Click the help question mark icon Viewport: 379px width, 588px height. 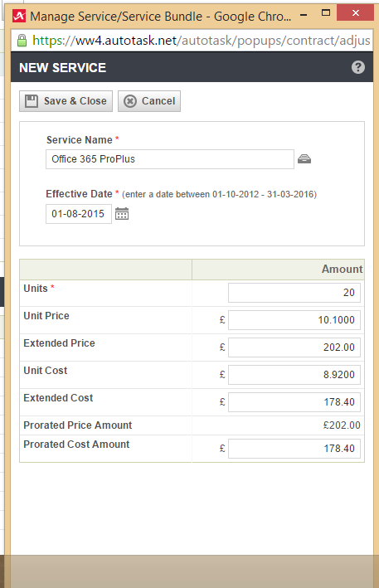coord(358,67)
